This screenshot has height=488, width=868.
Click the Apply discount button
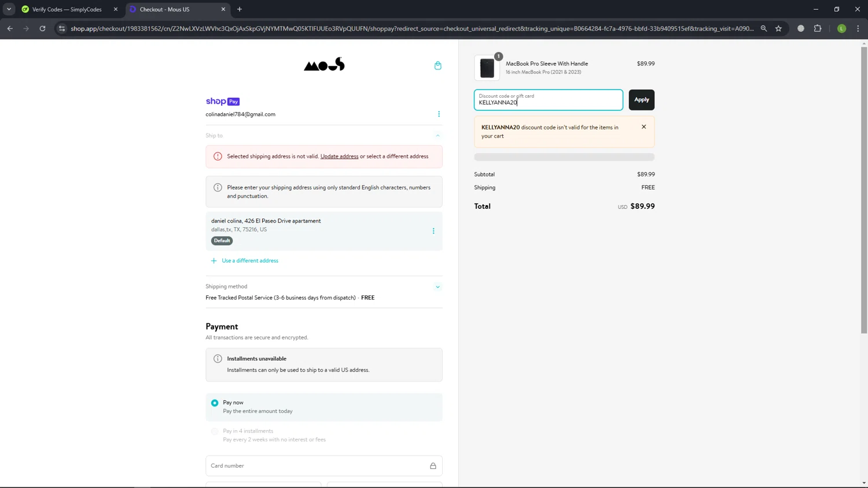pos(641,99)
